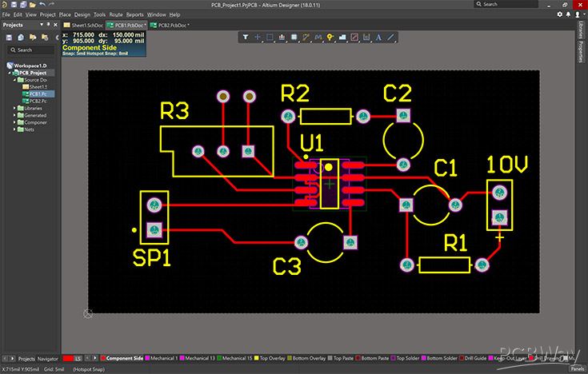Image resolution: width=588 pixels, height=374 pixels.
Task: Open the notifications bell icon
Action: click(568, 14)
